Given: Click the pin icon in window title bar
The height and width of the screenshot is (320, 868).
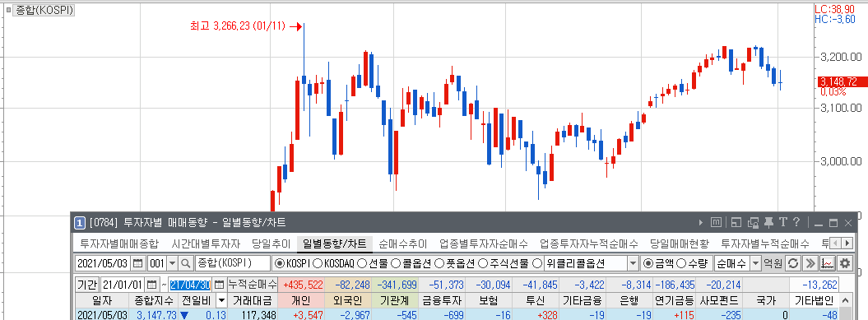Looking at the screenshot, I should [769, 223].
